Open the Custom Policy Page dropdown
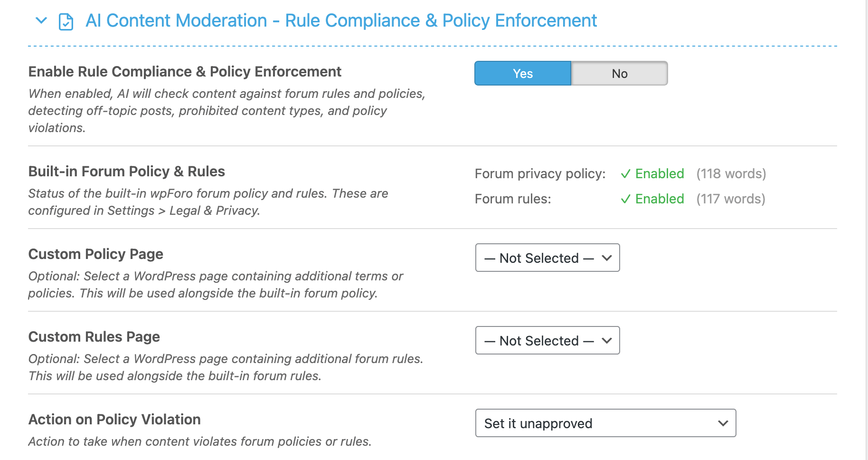The image size is (868, 460). coord(547,258)
